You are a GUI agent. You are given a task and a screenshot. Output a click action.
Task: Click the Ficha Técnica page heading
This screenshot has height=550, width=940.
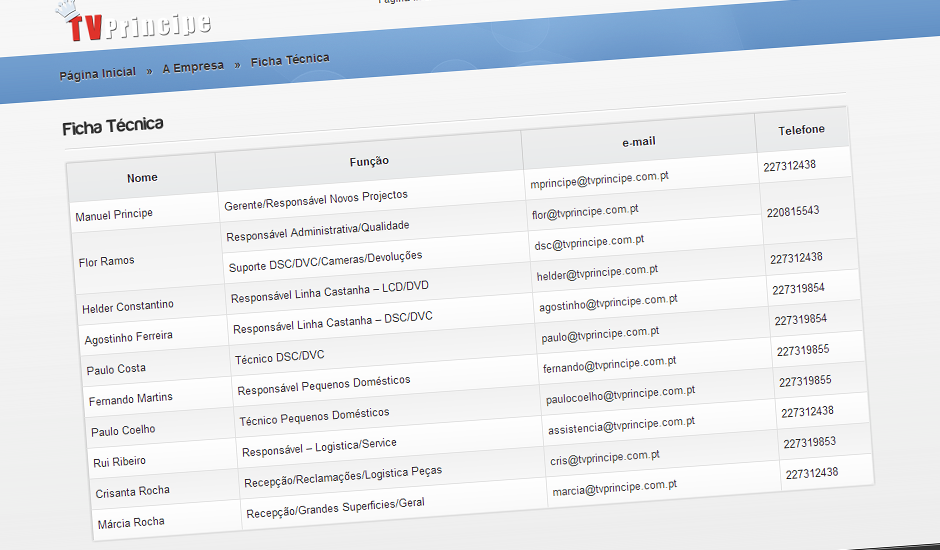click(113, 127)
